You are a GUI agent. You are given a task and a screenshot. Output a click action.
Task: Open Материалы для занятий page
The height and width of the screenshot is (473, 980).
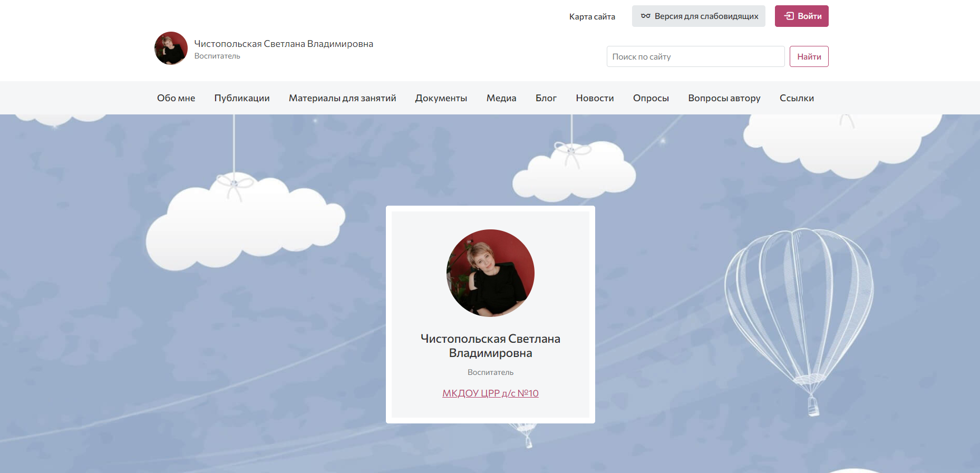point(343,98)
